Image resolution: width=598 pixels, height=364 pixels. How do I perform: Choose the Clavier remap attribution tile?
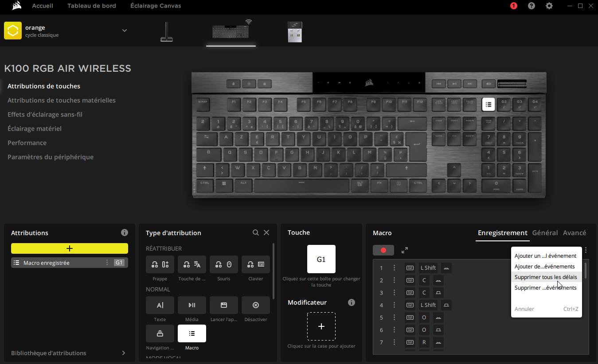(256, 264)
